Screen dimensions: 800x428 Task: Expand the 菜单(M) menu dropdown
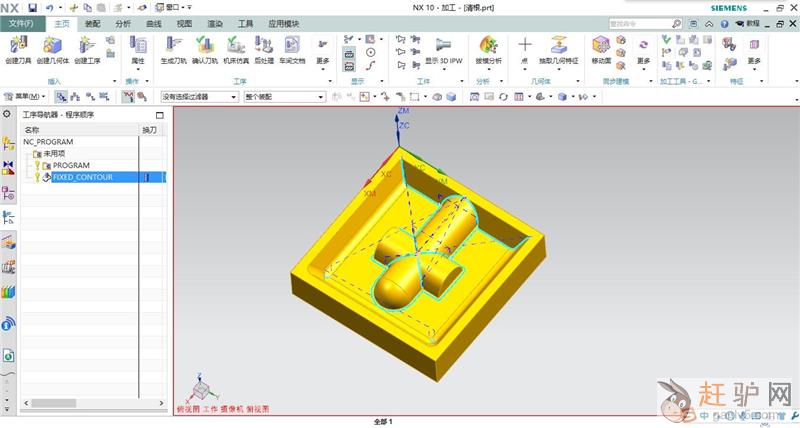[x=25, y=97]
